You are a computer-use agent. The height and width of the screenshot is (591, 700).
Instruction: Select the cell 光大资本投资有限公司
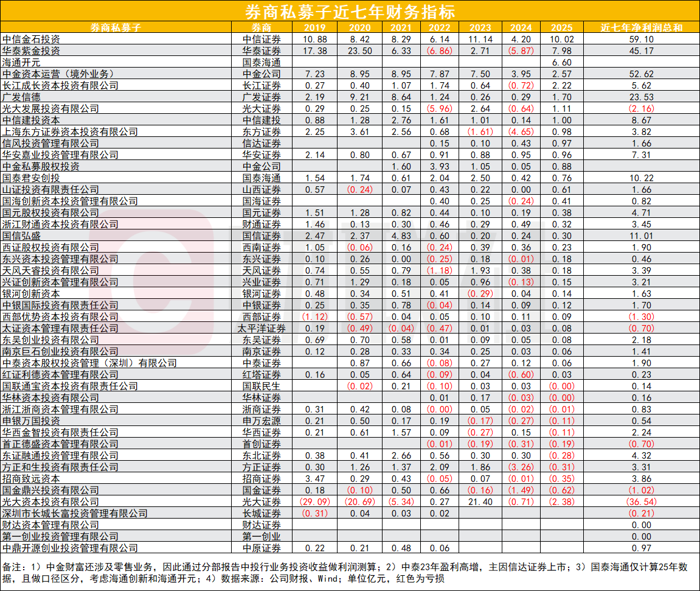(50, 502)
